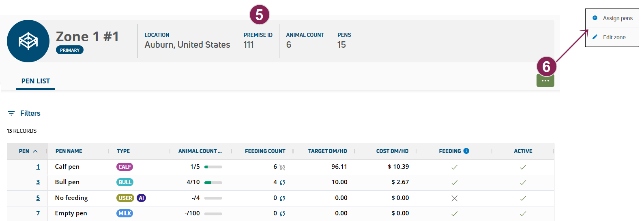Screen dimensions: 644x221
Task: Click the AI badge on No feeding pen
Action: pyautogui.click(x=141, y=198)
